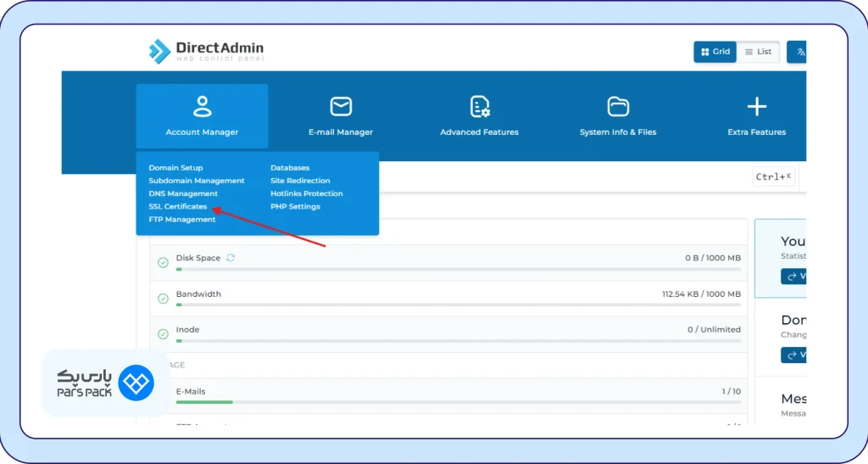The image size is (868, 464).
Task: Click the E-Mails label
Action: [191, 391]
